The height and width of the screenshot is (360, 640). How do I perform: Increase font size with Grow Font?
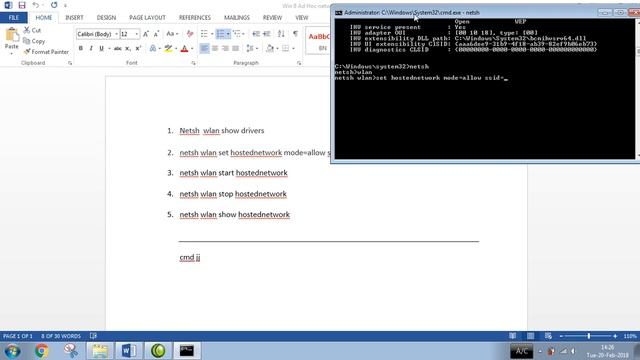click(146, 34)
